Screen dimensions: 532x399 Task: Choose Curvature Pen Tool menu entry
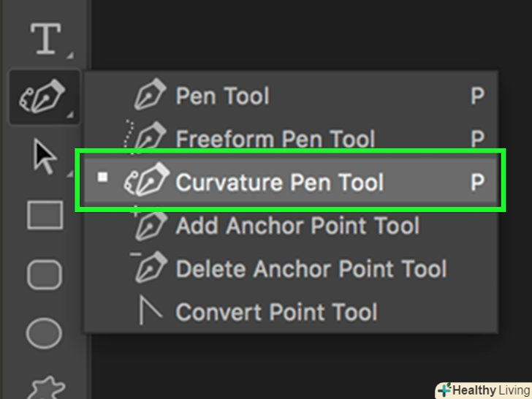point(279,182)
